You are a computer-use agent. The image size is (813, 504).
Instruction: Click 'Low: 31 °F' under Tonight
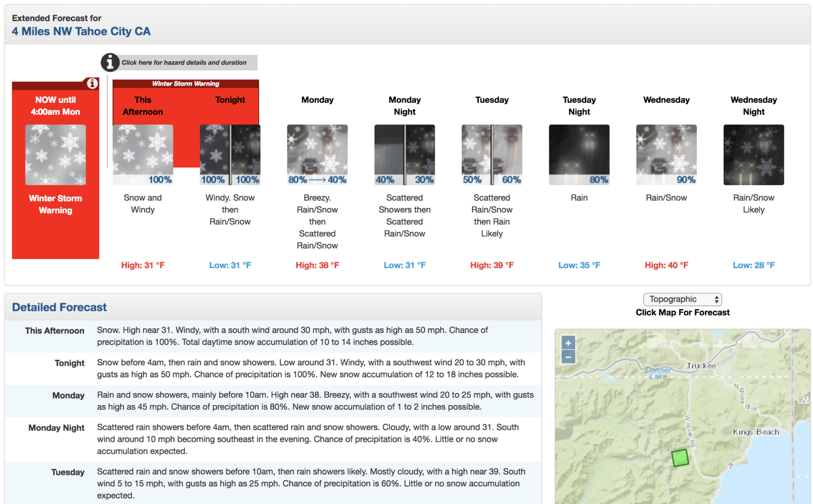(x=230, y=265)
